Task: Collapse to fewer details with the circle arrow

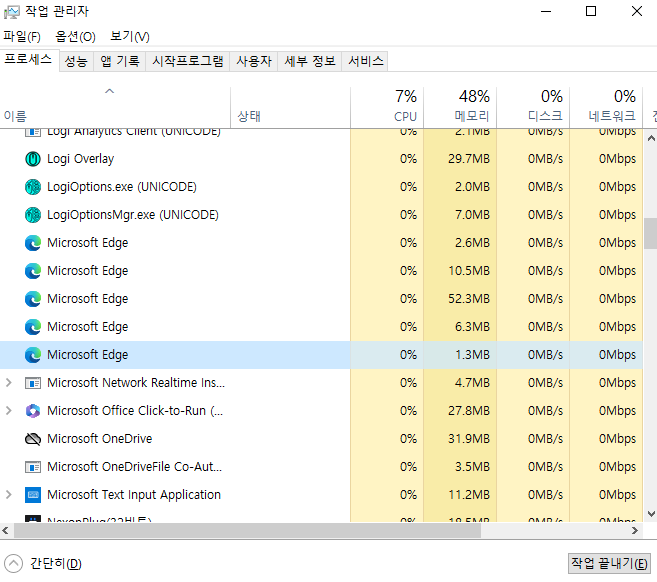Action: [x=13, y=564]
